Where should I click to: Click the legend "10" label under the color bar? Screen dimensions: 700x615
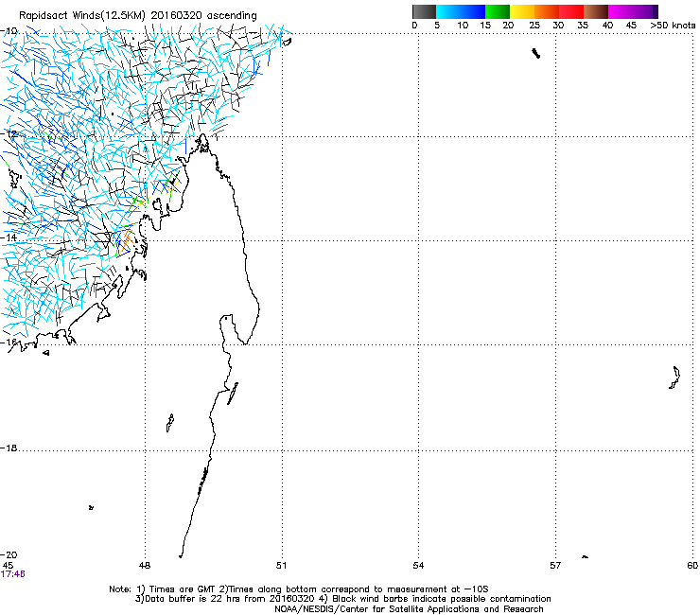[x=463, y=26]
